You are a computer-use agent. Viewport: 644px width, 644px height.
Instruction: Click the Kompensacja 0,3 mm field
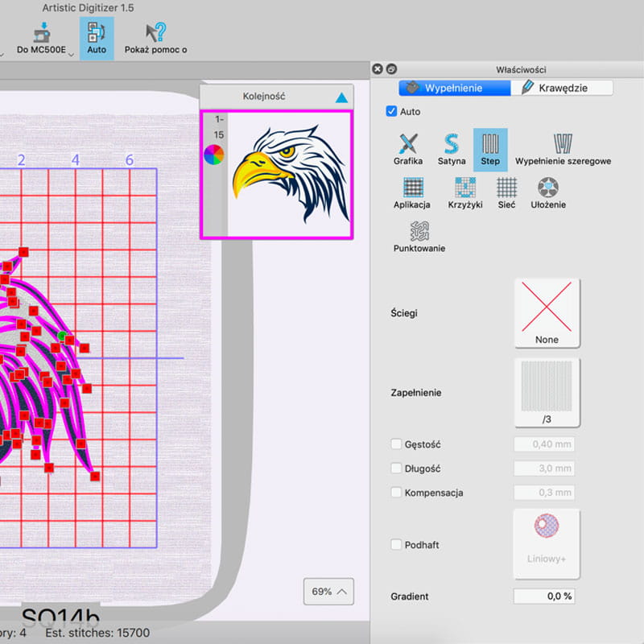click(x=544, y=493)
